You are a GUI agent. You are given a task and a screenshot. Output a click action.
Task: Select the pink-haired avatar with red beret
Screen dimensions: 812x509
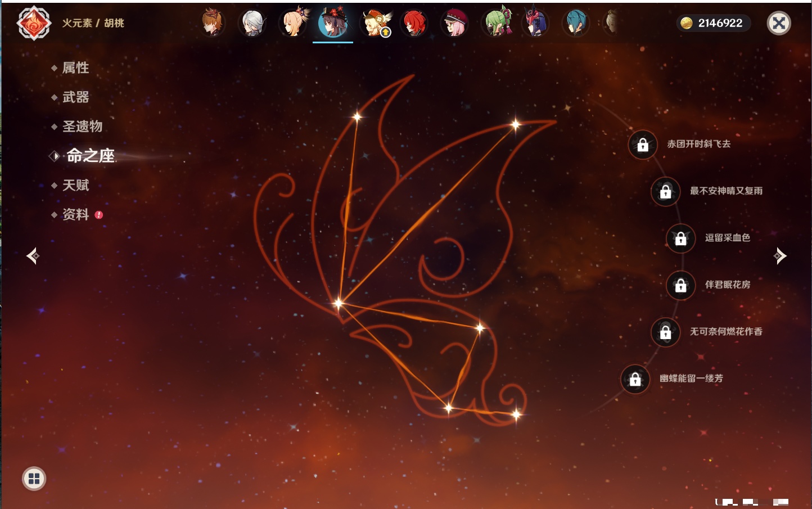click(454, 23)
